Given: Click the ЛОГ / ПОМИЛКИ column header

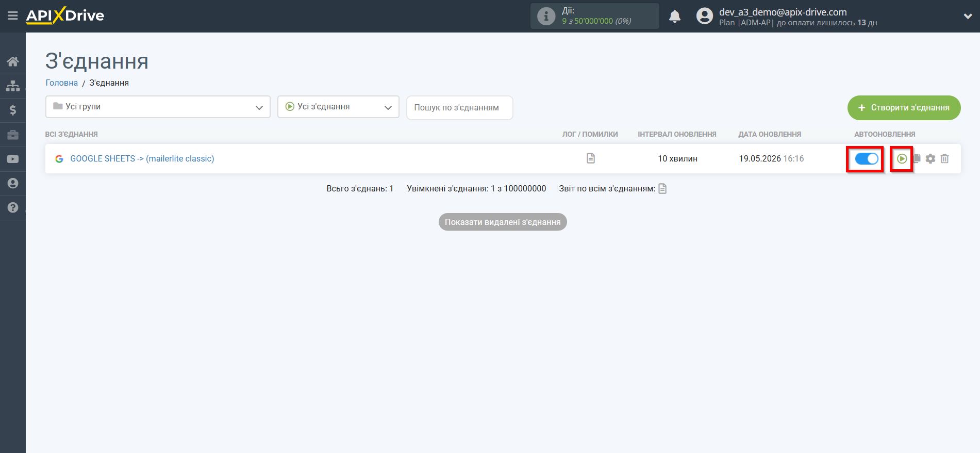Looking at the screenshot, I should 590,134.
